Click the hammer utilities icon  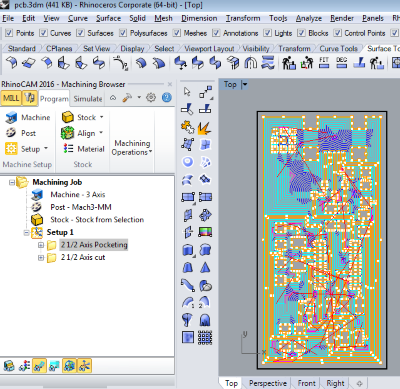coord(127,98)
